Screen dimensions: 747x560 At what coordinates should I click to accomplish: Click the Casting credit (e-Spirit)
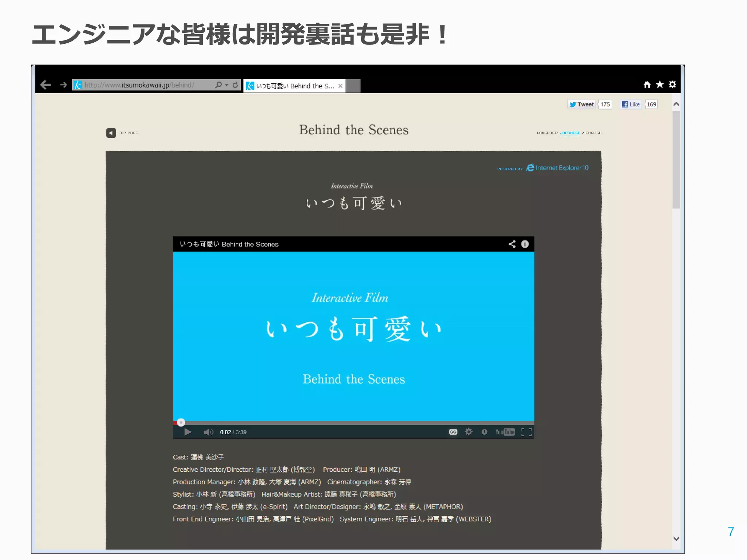[230, 507]
